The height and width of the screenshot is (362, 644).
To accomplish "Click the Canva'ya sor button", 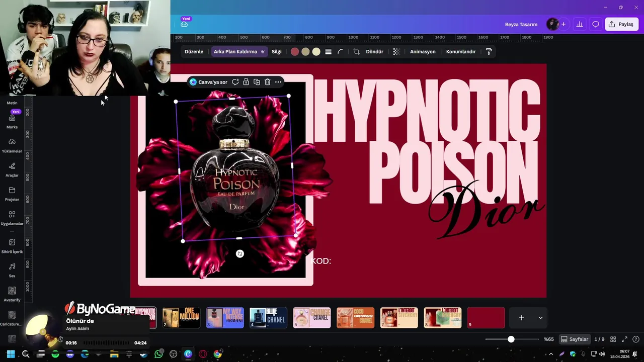I will [x=208, y=82].
